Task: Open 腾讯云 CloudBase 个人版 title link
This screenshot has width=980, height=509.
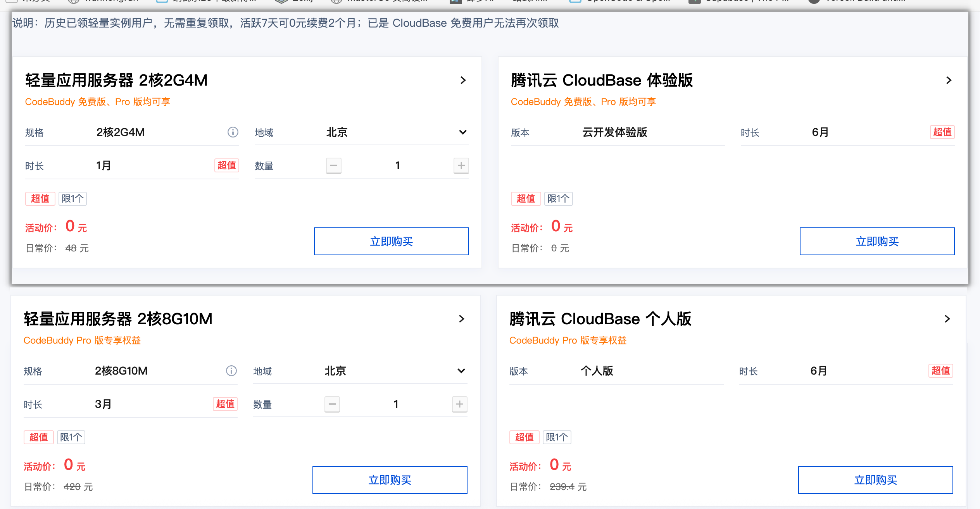Action: click(600, 319)
